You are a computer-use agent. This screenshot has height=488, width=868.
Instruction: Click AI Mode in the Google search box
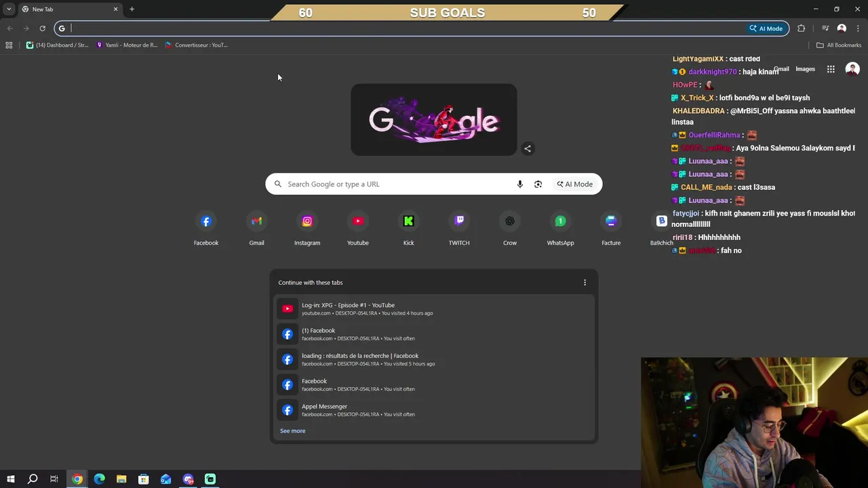click(x=575, y=184)
